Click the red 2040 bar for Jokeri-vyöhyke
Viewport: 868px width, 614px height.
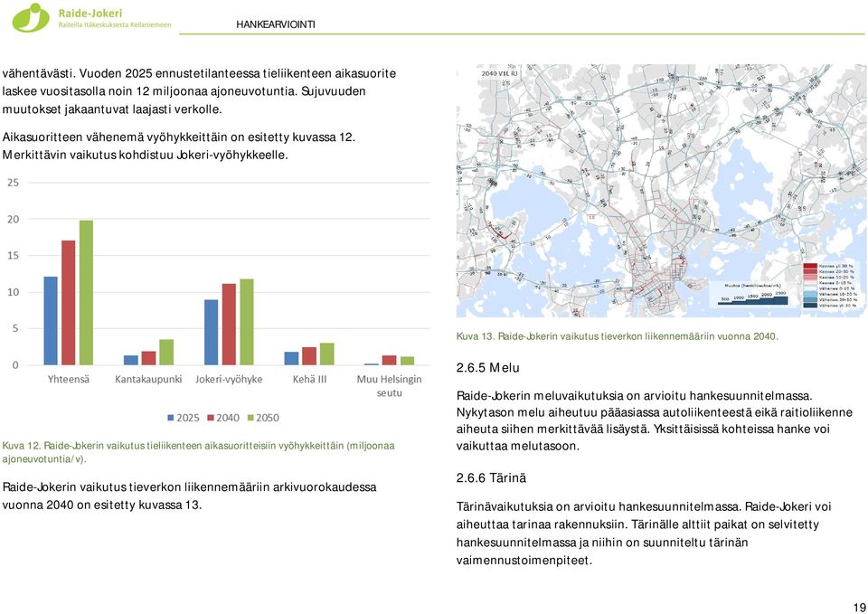[x=229, y=325]
